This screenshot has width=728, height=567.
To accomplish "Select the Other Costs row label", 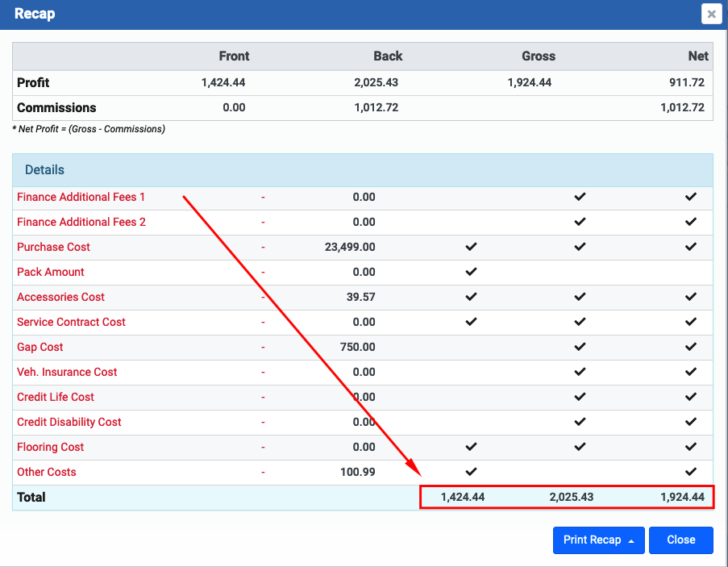I will click(x=47, y=472).
